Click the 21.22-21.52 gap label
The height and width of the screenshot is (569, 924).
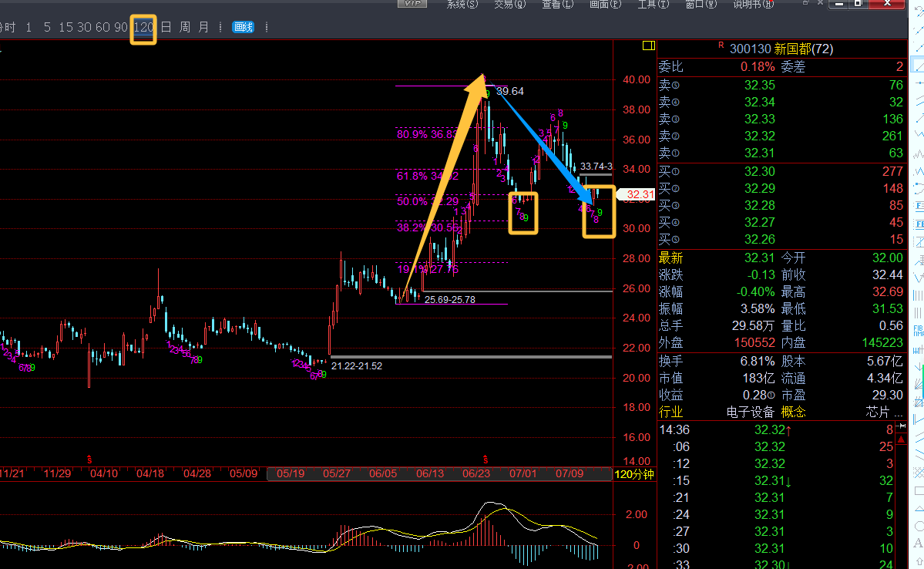pos(357,365)
